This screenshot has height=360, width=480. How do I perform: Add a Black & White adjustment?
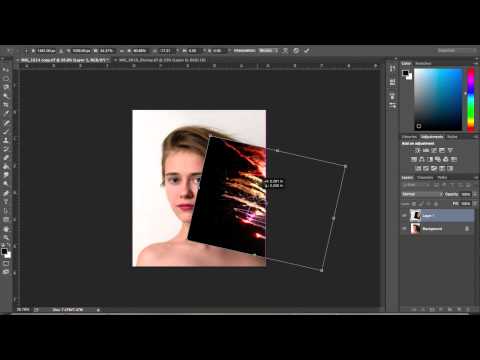[430, 159]
